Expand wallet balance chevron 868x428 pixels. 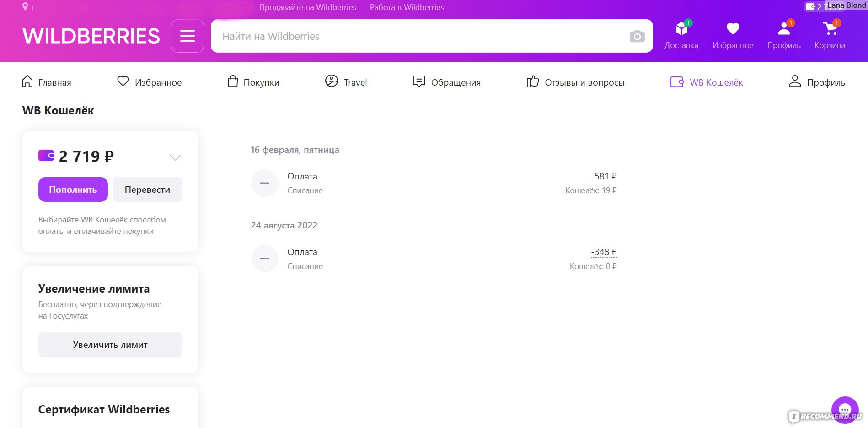(x=176, y=157)
